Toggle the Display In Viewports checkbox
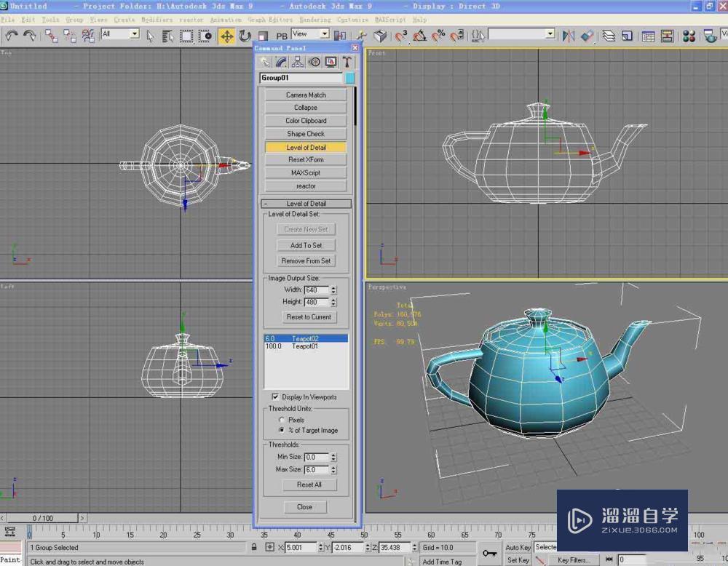 point(275,396)
